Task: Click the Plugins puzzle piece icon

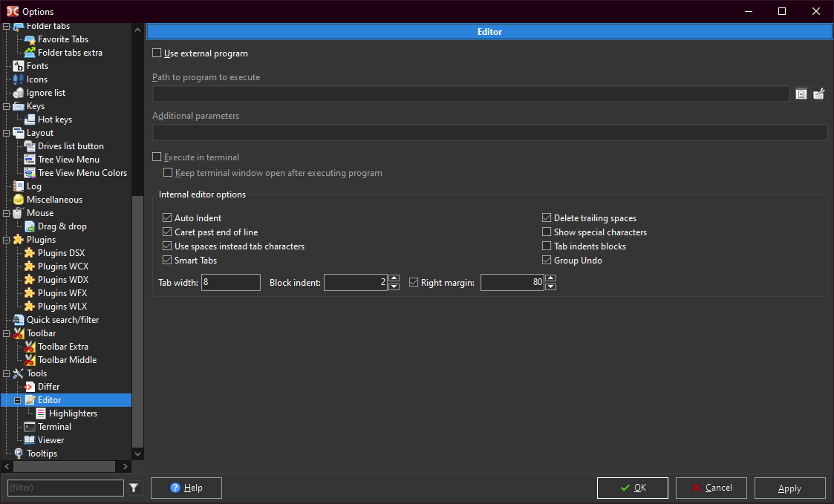Action: coord(19,240)
